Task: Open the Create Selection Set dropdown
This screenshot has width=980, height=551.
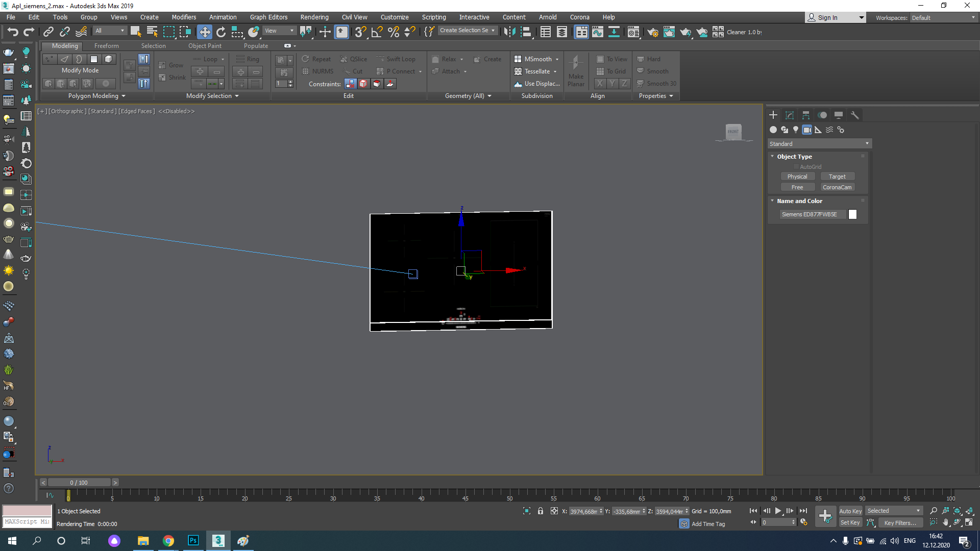Action: point(467,30)
